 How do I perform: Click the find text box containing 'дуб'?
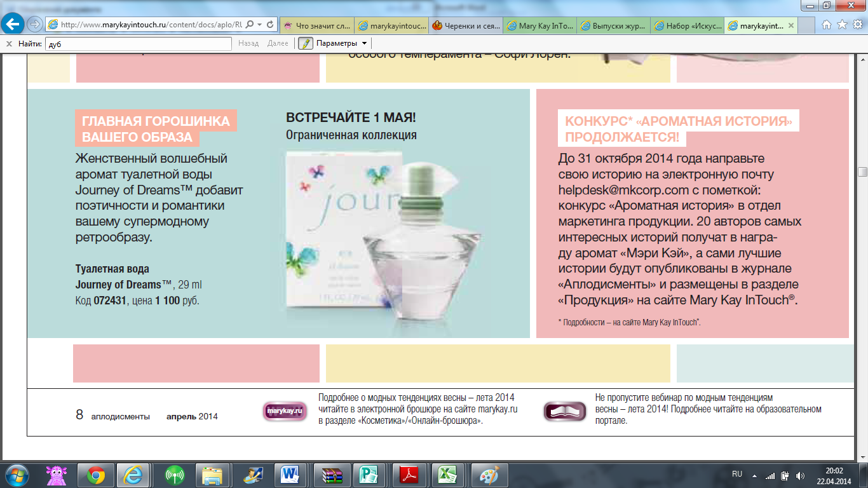pyautogui.click(x=138, y=44)
